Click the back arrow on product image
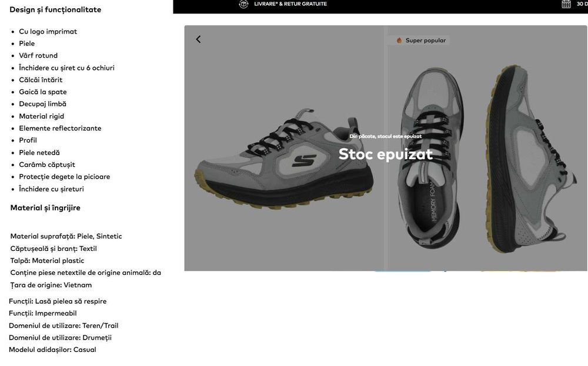Screen dimensions: 588x366 click(198, 39)
